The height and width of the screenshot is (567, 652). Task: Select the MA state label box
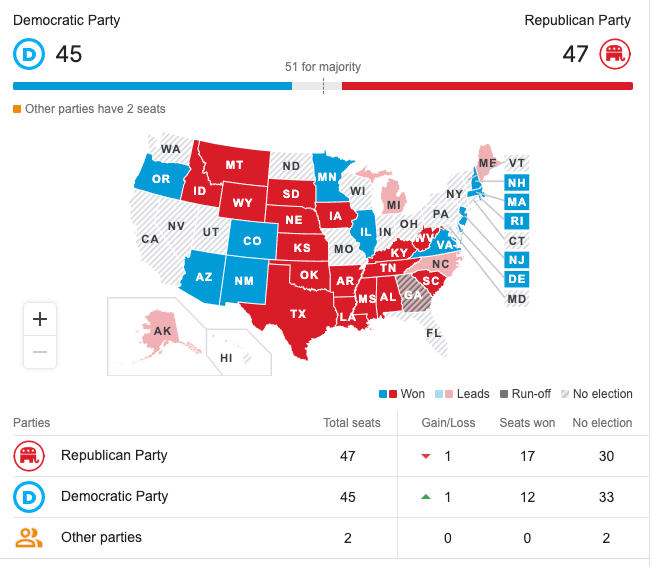click(x=516, y=202)
